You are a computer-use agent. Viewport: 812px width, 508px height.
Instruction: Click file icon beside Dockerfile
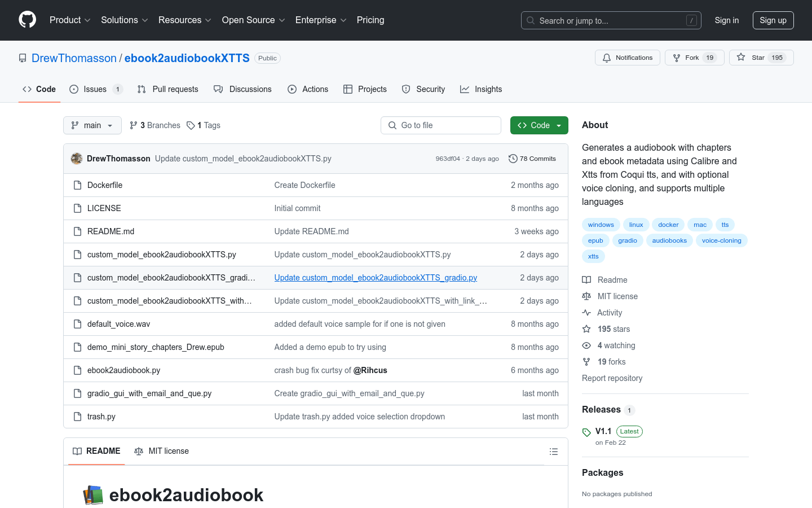point(78,185)
